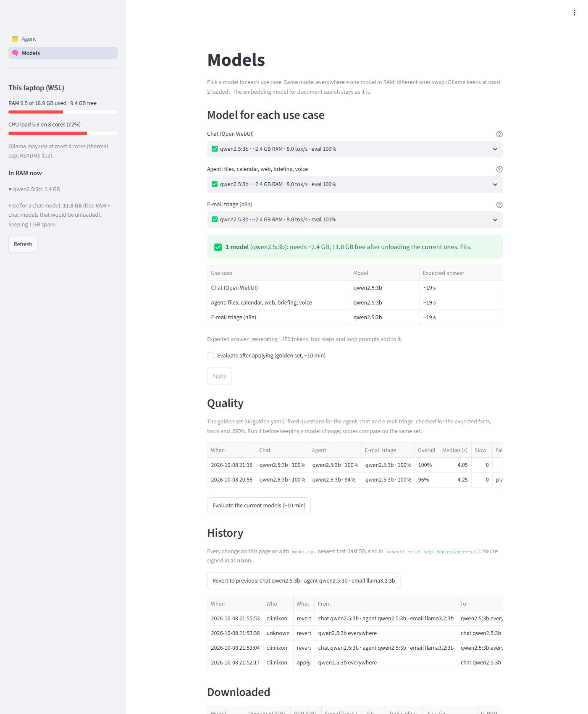Select the 2026-10-08 20:55 quality row
The image size is (588, 714).
[355, 480]
